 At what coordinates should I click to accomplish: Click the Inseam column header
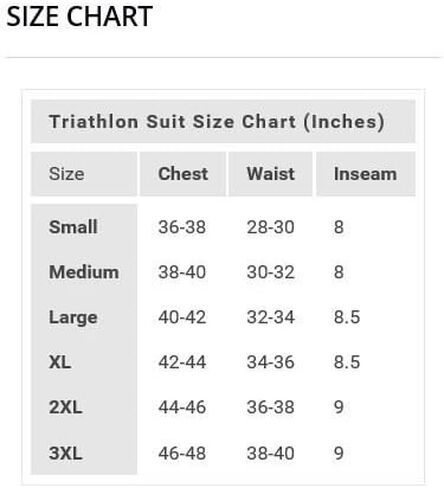tap(365, 174)
